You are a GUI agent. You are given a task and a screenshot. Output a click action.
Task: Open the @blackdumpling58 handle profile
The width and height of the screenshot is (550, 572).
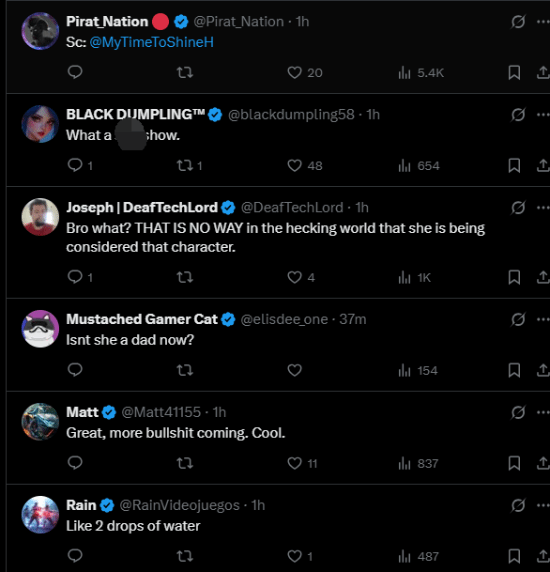(x=291, y=115)
